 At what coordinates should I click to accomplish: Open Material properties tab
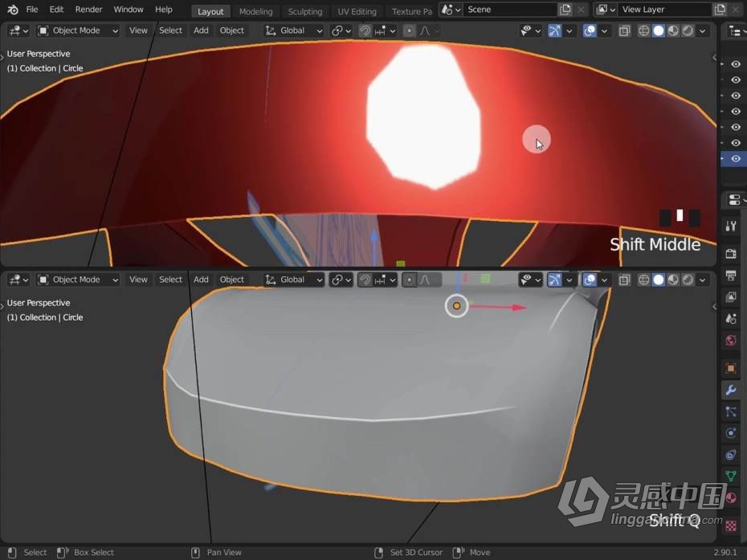(x=731, y=498)
